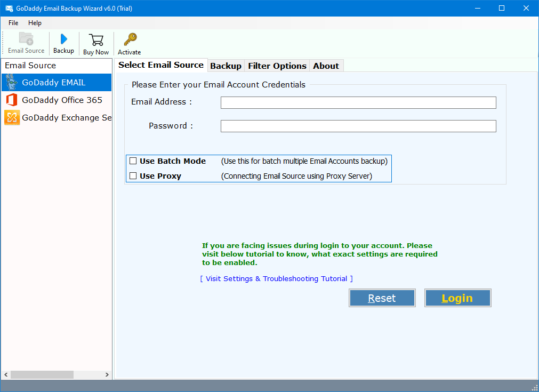Select GoDaddy EMAIL text in source list

[54, 83]
